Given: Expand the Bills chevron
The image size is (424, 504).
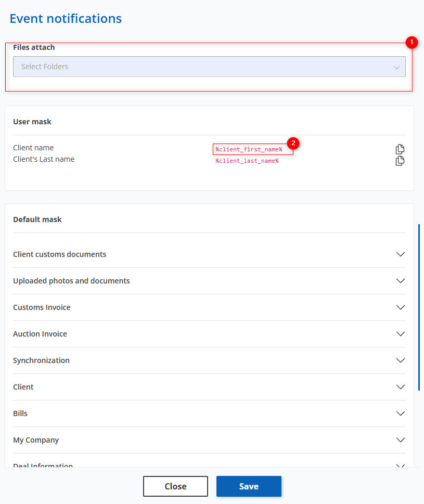Looking at the screenshot, I should click(x=401, y=413).
